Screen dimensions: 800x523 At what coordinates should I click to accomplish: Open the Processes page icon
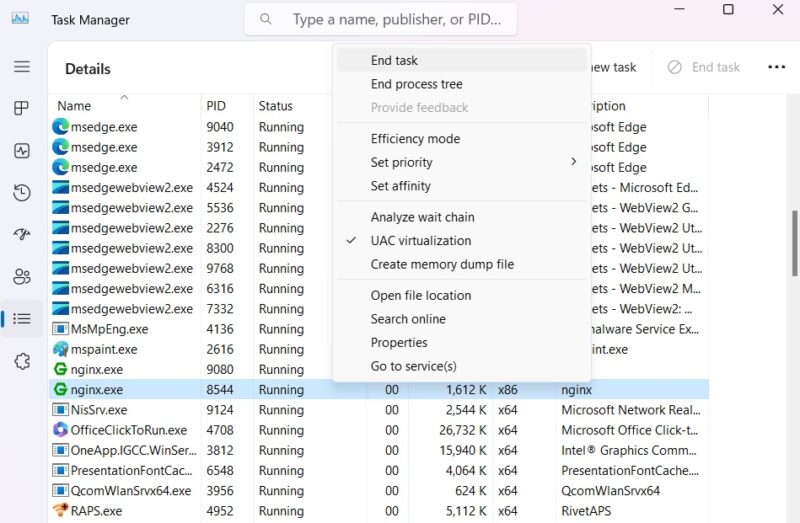point(22,109)
